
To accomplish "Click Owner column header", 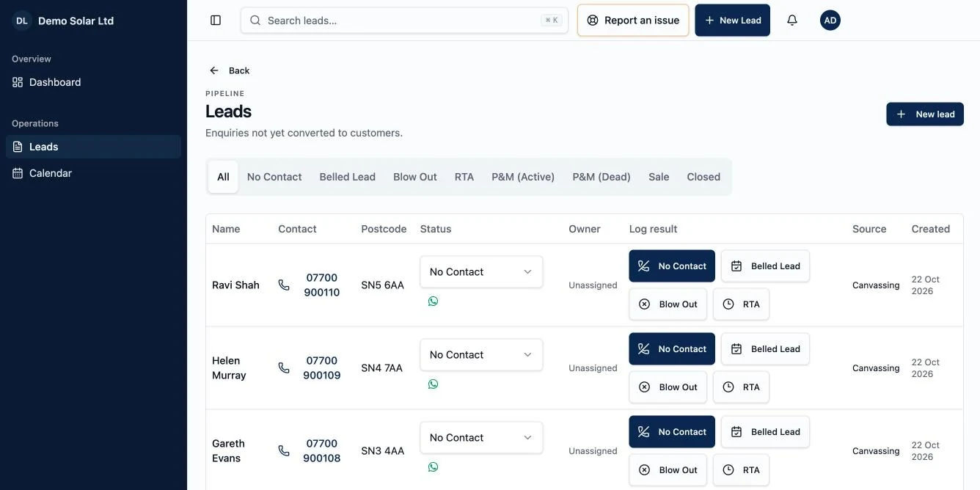I will pyautogui.click(x=585, y=229).
